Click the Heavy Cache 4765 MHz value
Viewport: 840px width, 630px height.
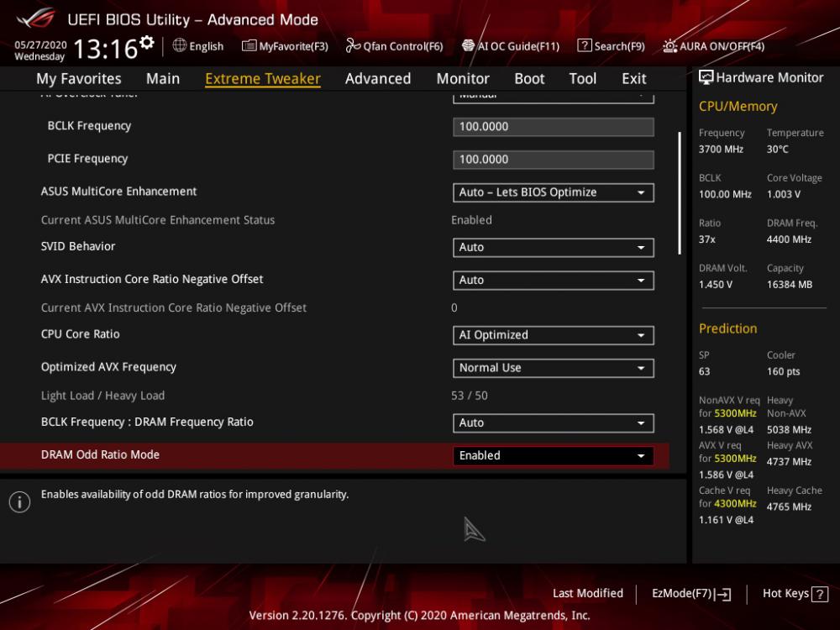789,507
